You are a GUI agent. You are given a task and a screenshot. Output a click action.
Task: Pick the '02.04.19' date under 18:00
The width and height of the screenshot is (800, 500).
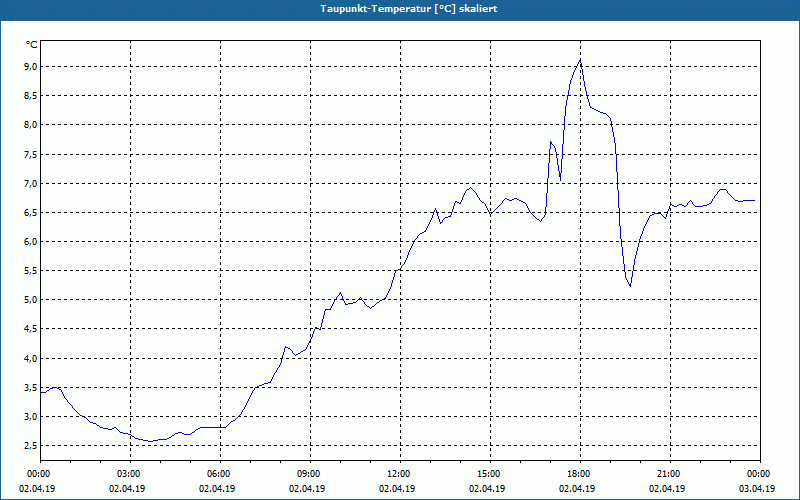(578, 488)
